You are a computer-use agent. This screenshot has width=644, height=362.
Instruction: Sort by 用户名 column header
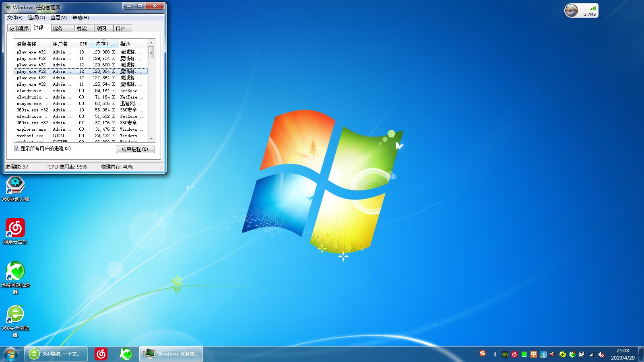[x=63, y=44]
